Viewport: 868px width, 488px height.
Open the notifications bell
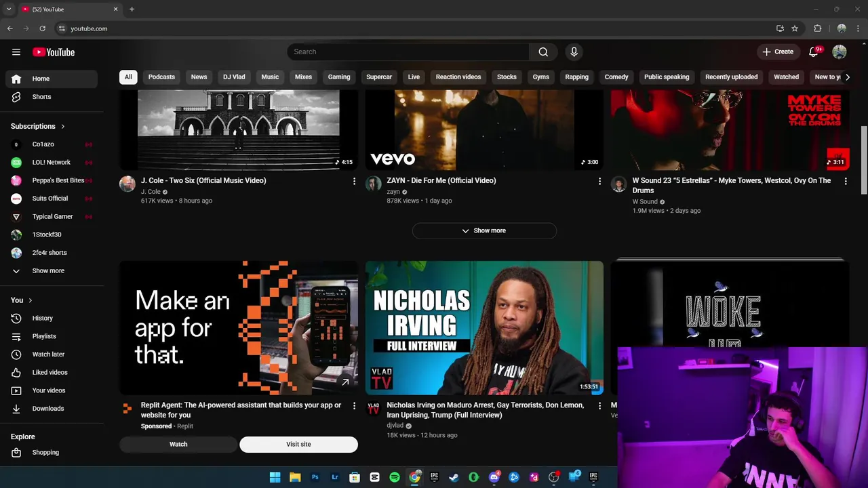[814, 52]
